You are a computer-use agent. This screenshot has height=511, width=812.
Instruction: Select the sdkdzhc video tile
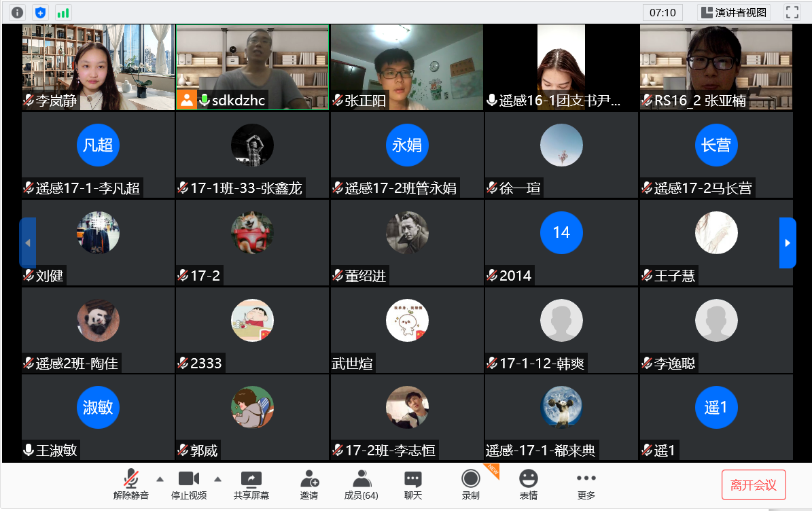251,67
